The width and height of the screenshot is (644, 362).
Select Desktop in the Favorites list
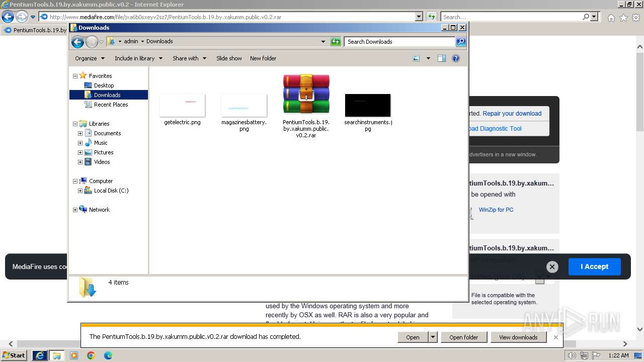[x=104, y=85]
